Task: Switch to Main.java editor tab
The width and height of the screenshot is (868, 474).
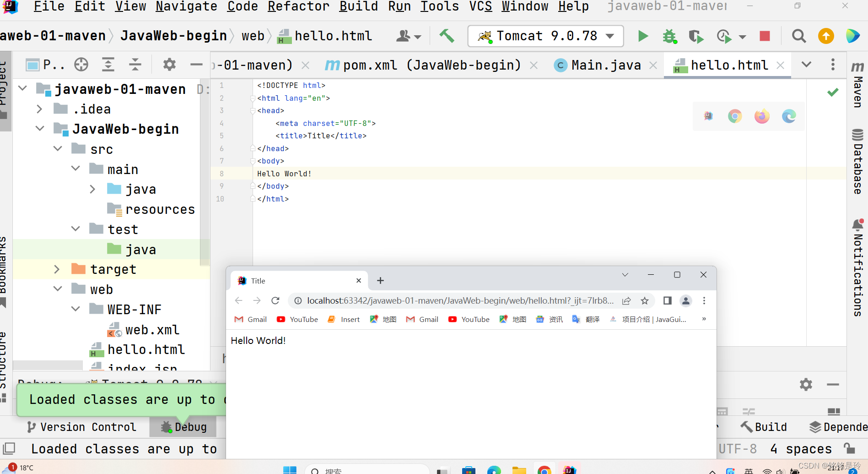Action: pos(605,65)
